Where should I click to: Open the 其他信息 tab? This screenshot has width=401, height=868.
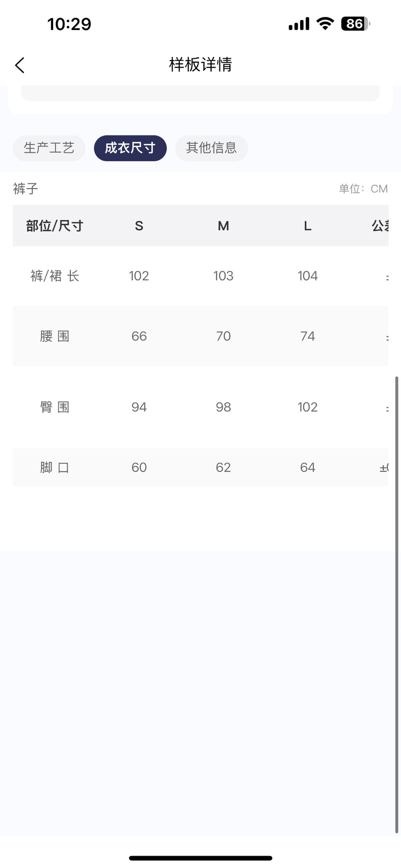tap(211, 148)
